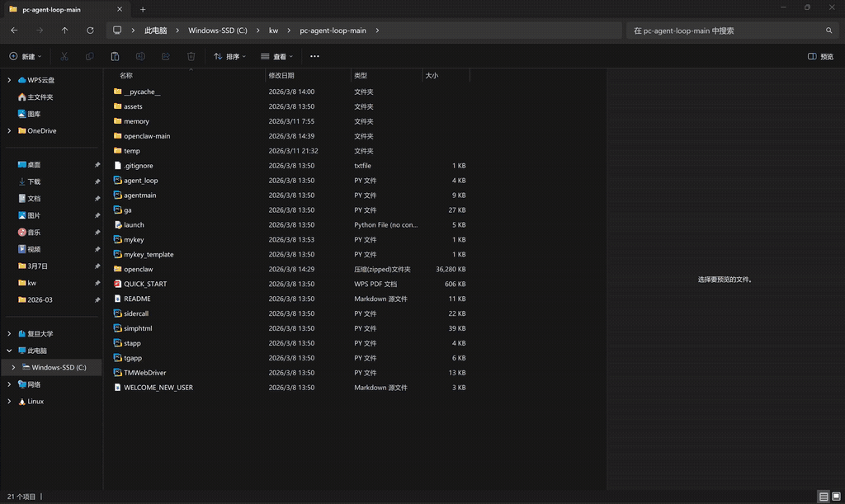Click the kw breadcrumb in the address bar
Viewport: 845px width, 504px height.
pos(273,31)
